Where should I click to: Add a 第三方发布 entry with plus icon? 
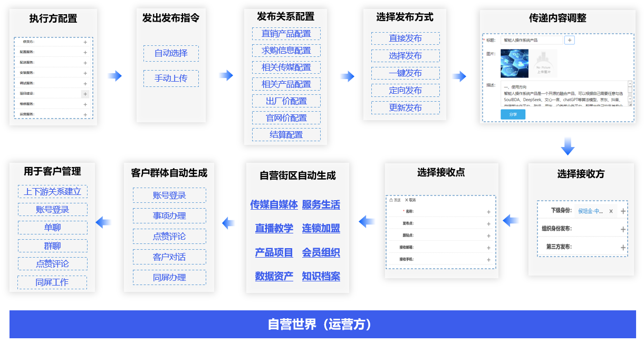[x=623, y=247]
